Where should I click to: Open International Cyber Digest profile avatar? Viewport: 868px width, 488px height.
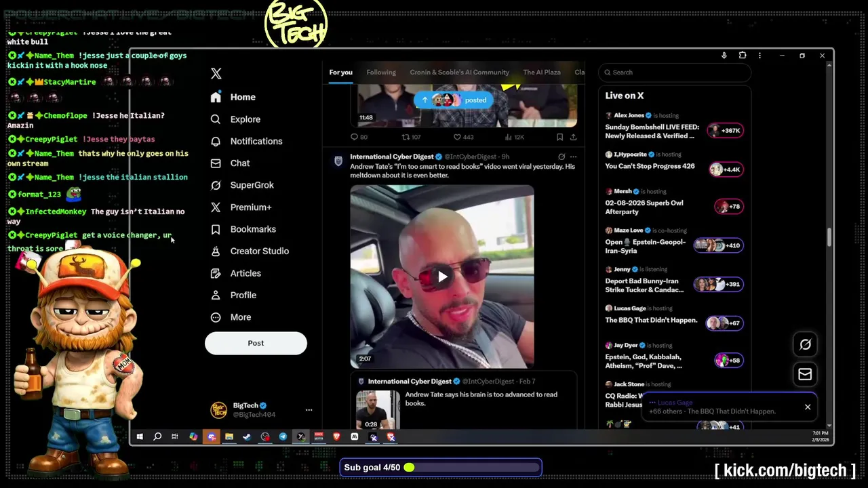click(x=338, y=161)
